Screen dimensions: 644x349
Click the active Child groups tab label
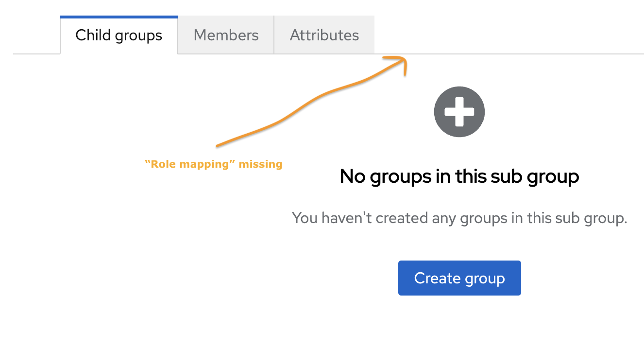(118, 35)
